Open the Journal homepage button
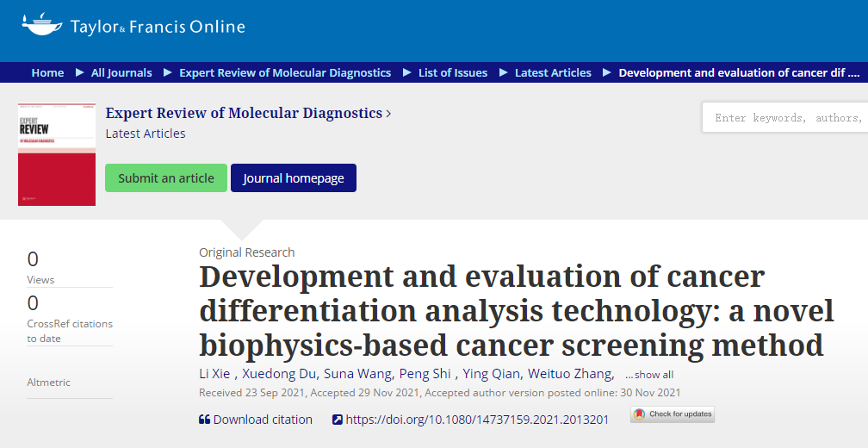 294,178
